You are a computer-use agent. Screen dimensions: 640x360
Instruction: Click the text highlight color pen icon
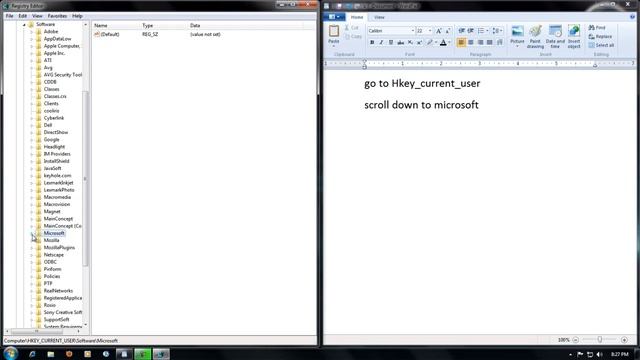point(429,42)
